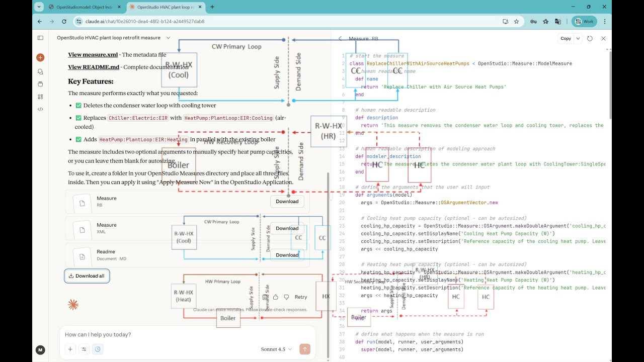This screenshot has width=644, height=362.
Task: Click the Download all button
Action: [x=87, y=276]
